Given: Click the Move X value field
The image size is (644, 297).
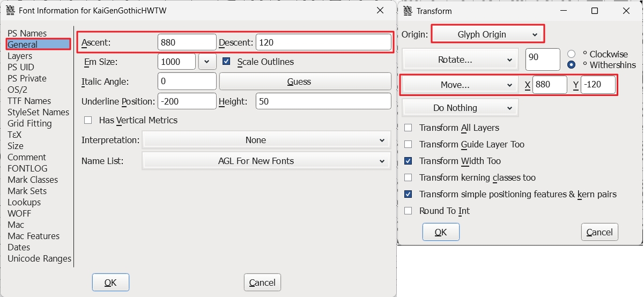Looking at the screenshot, I should [550, 85].
